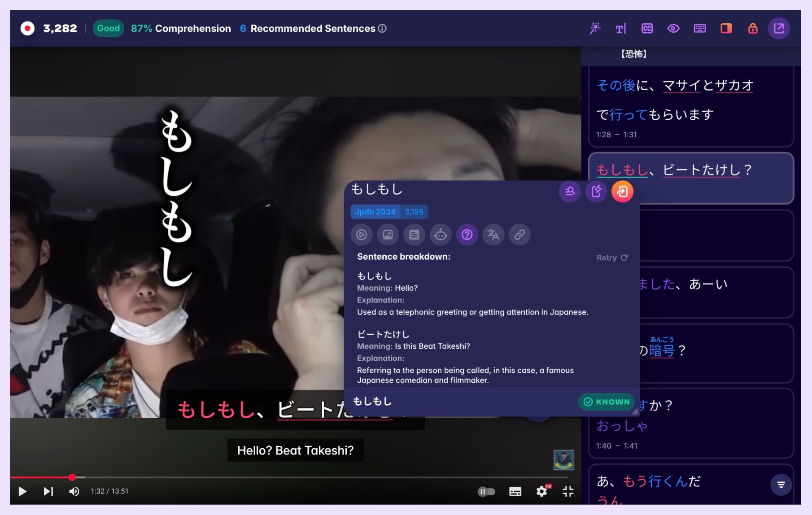
Task: Open the text style tool icon
Action: pyautogui.click(x=620, y=29)
